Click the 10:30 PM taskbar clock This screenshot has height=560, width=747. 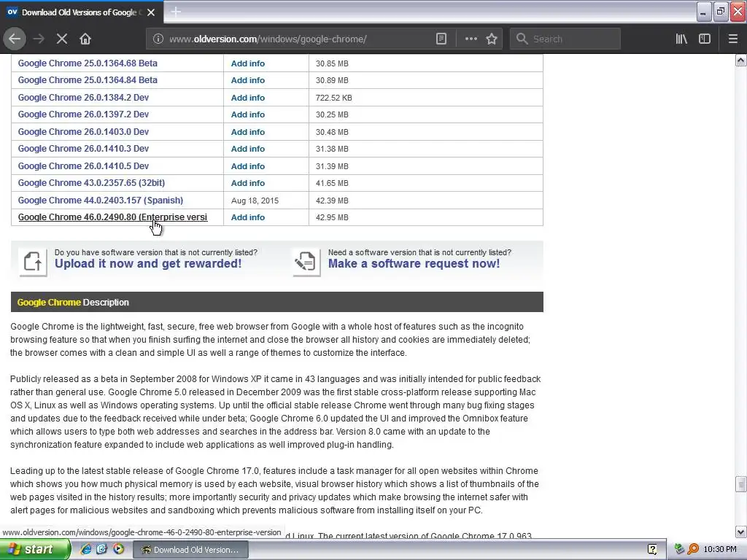[720, 550]
